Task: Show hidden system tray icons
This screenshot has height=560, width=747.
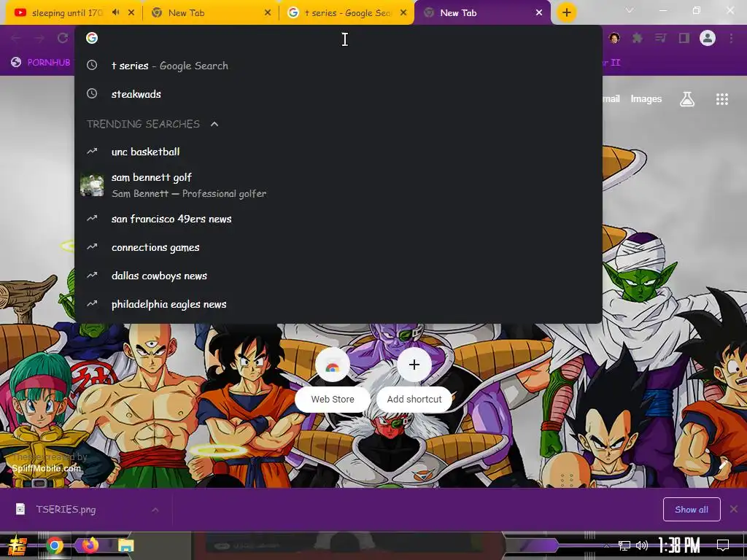Action: 606,545
